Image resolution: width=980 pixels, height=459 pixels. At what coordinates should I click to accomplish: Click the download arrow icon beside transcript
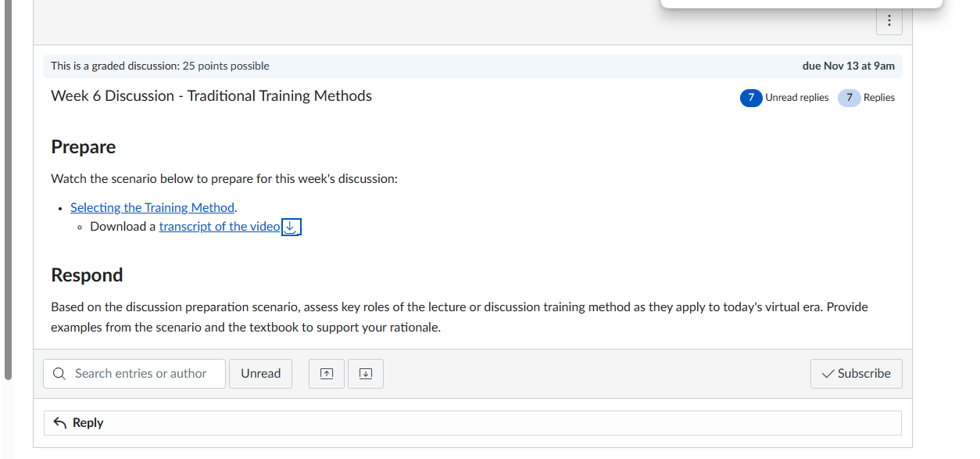tap(290, 227)
